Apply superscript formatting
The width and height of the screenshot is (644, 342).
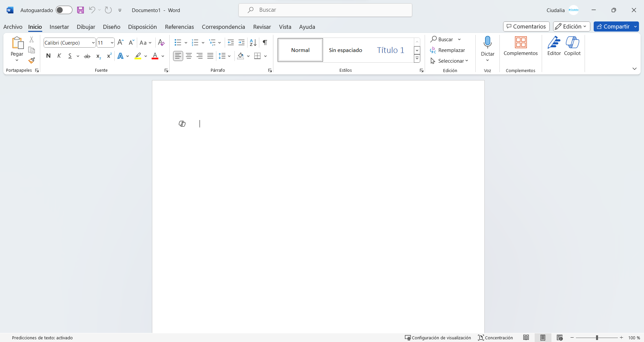coord(109,56)
